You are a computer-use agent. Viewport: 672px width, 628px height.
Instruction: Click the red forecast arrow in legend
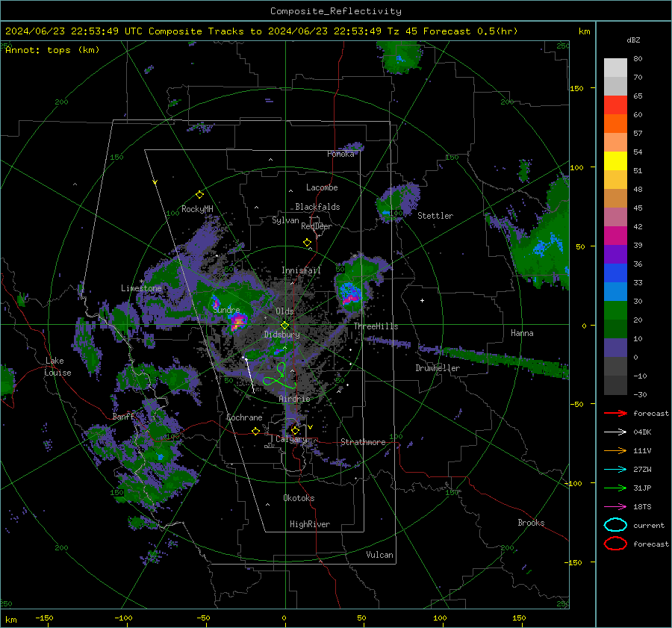615,413
